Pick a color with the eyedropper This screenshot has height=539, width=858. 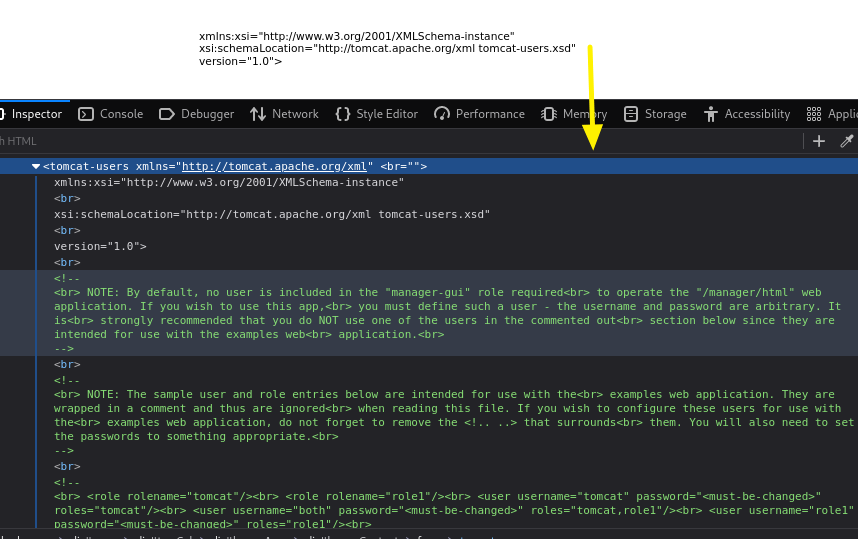pos(847,141)
